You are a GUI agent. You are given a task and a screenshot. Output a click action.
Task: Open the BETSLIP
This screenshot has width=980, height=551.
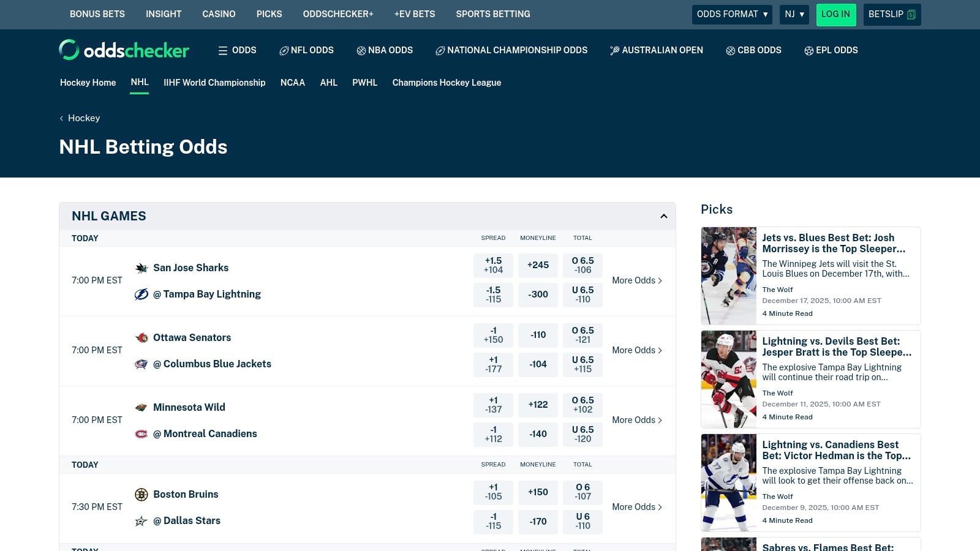pyautogui.click(x=892, y=14)
